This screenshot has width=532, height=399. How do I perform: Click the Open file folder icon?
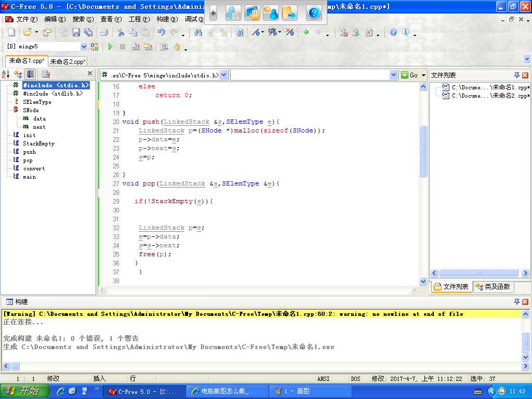click(x=28, y=32)
